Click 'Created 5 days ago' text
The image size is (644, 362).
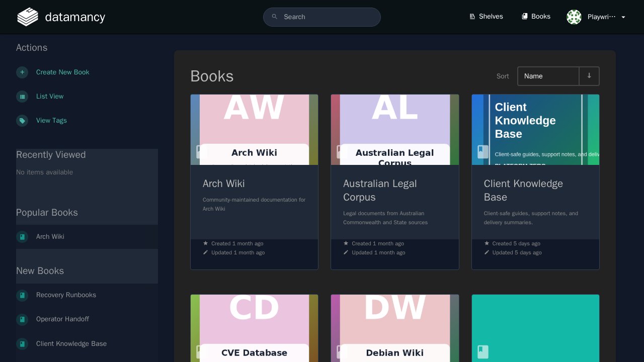point(516,243)
